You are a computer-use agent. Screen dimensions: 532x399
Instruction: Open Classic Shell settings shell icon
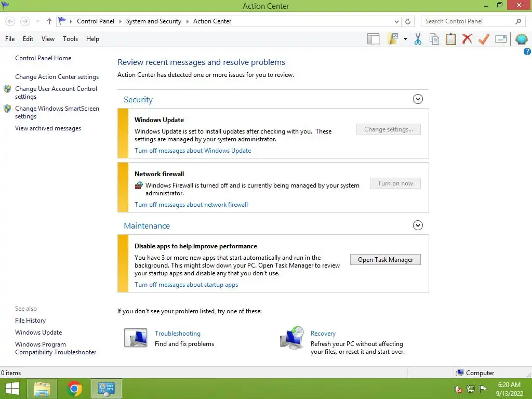(522, 39)
